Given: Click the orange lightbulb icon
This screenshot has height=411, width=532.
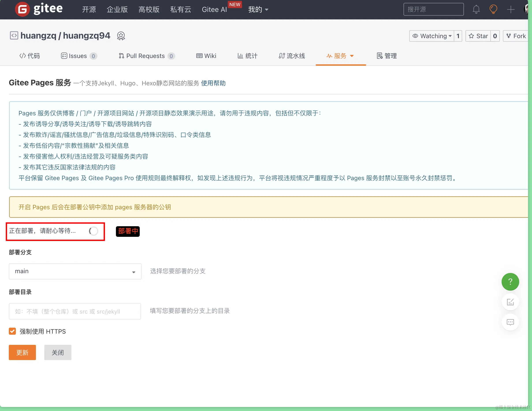Looking at the screenshot, I should (493, 9).
